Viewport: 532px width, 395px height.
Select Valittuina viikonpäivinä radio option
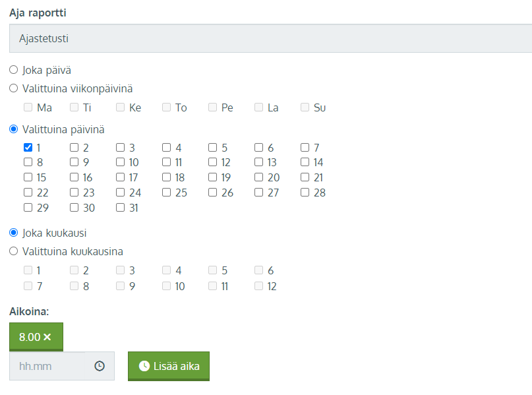pyautogui.click(x=14, y=88)
